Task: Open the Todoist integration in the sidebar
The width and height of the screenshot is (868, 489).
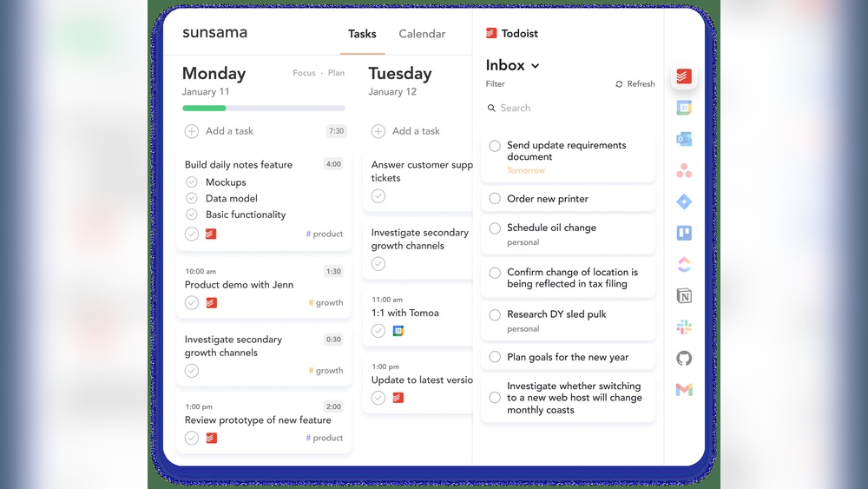Action: [x=684, y=76]
